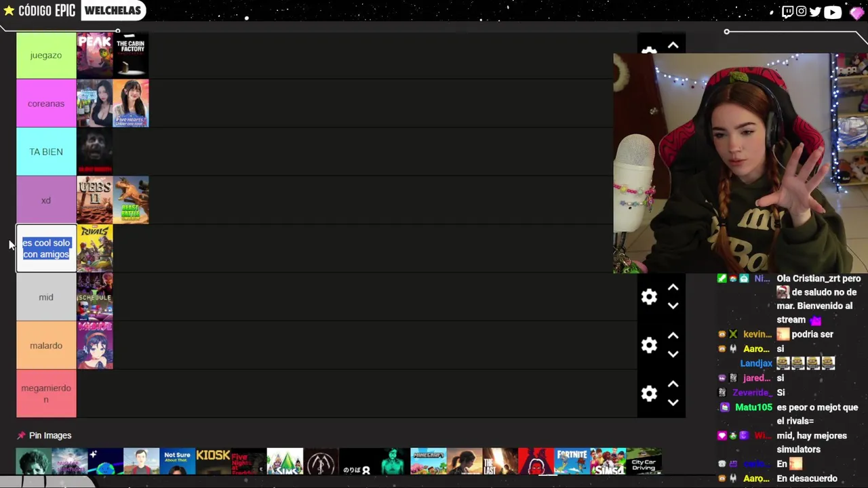Screen dimensions: 868x488
Task: Pick the dark face image in TA BIEN
Action: point(95,152)
